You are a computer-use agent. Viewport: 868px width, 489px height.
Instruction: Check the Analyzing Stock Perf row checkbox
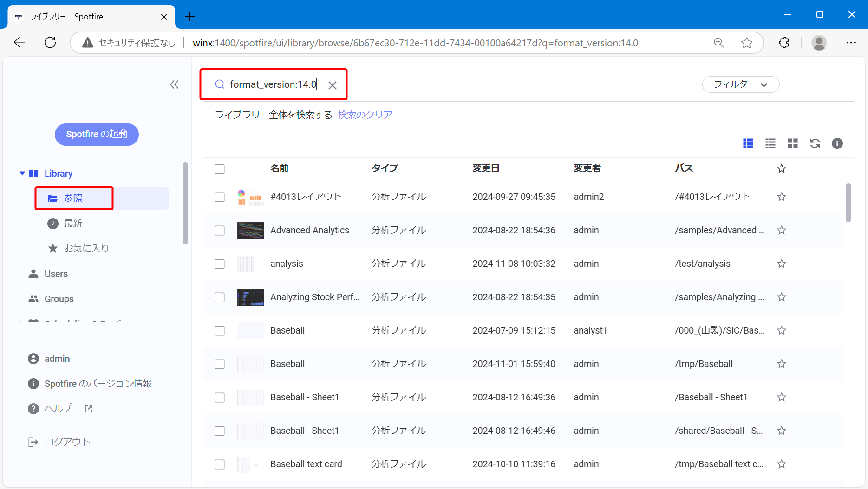pyautogui.click(x=220, y=297)
